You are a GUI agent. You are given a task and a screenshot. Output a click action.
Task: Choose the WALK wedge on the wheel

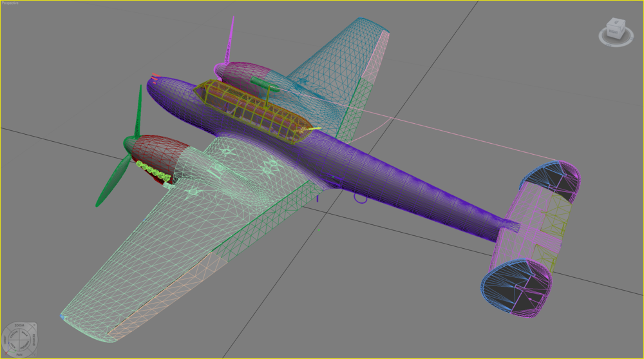(24, 335)
